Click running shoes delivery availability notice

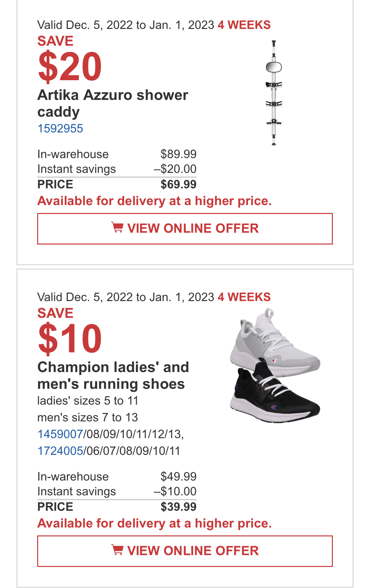(x=155, y=523)
